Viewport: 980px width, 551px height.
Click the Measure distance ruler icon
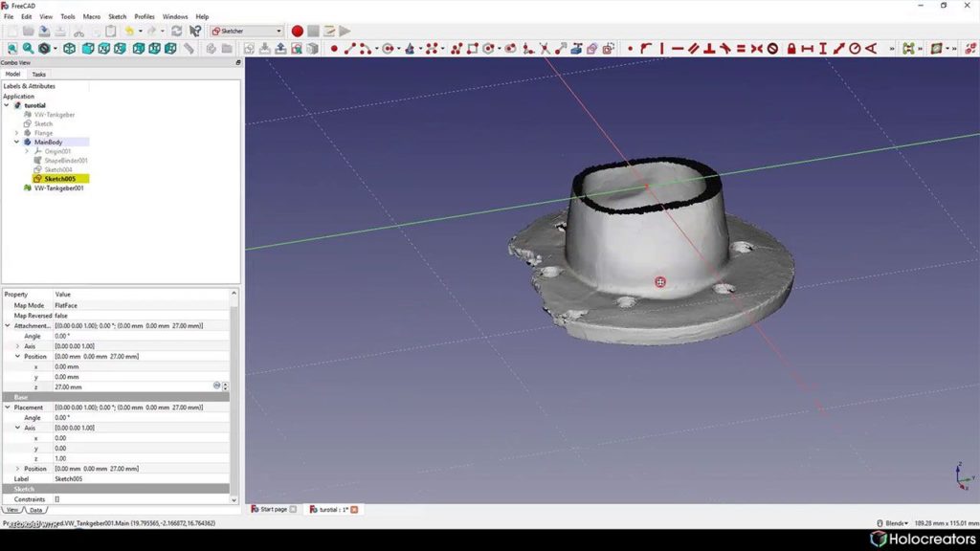pyautogui.click(x=189, y=49)
